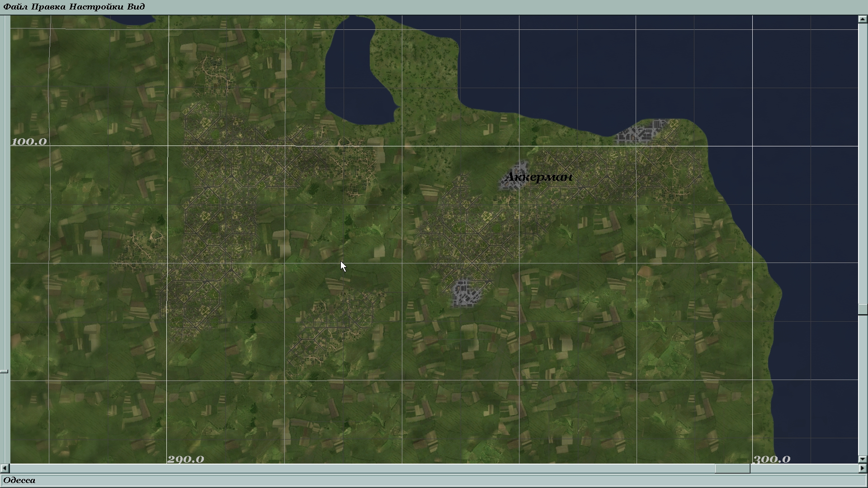The image size is (868, 488).
Task: Click the 300.0 grid coordinate label
Action: pyautogui.click(x=771, y=460)
